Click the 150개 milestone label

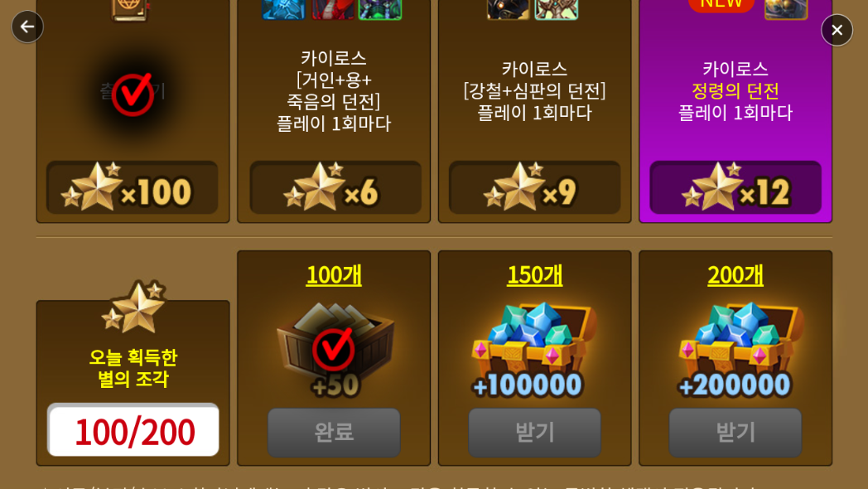[535, 275]
